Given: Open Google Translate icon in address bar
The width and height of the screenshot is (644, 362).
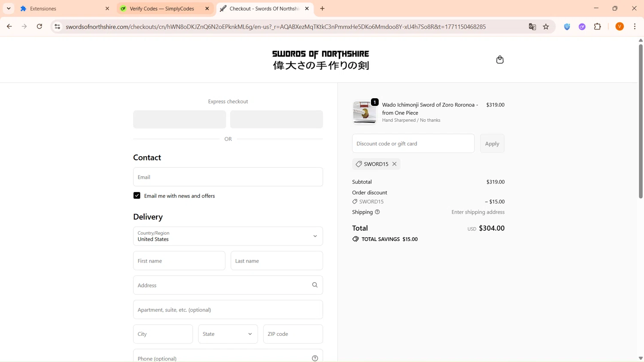Looking at the screenshot, I should [532, 27].
